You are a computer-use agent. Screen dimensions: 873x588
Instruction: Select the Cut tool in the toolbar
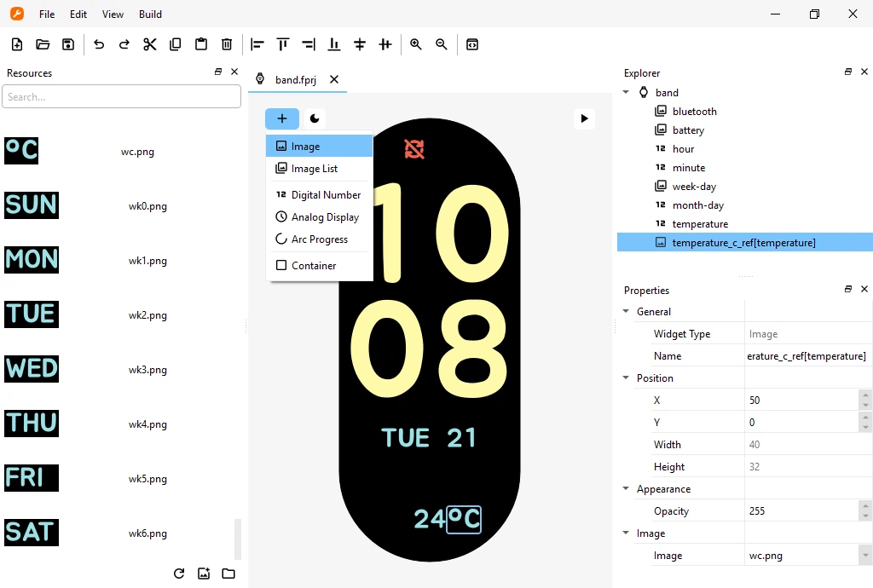[x=150, y=44]
